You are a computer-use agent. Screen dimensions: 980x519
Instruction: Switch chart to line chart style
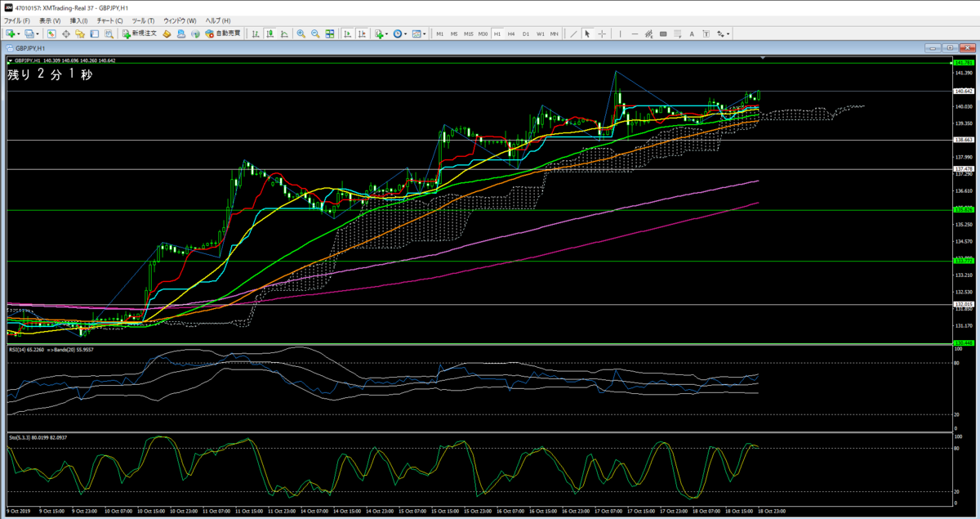283,34
